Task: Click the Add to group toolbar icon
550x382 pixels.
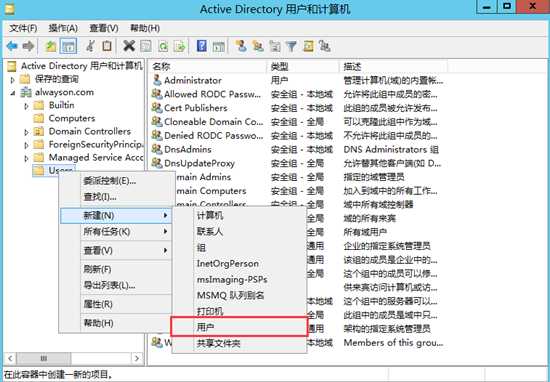Action: tap(325, 46)
